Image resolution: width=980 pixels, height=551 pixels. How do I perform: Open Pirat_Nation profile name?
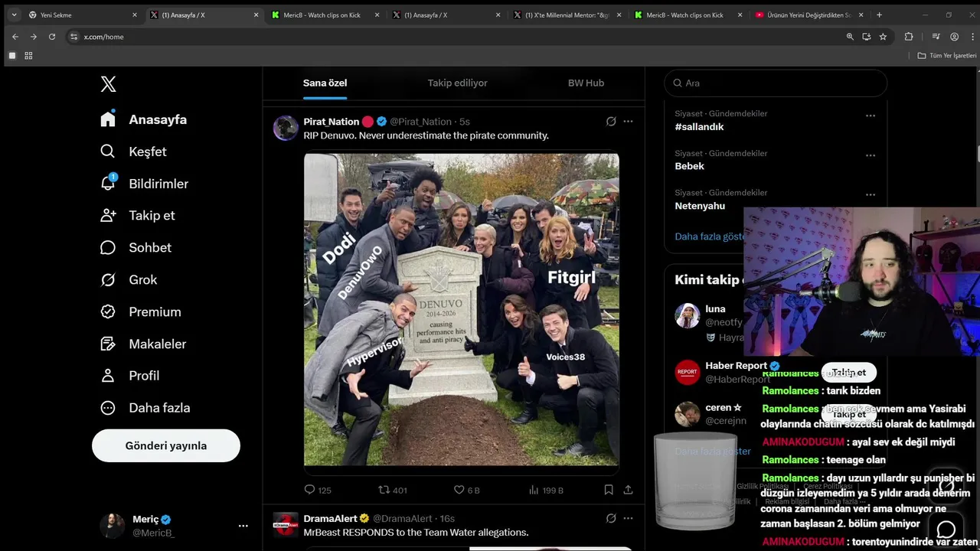[x=331, y=121]
